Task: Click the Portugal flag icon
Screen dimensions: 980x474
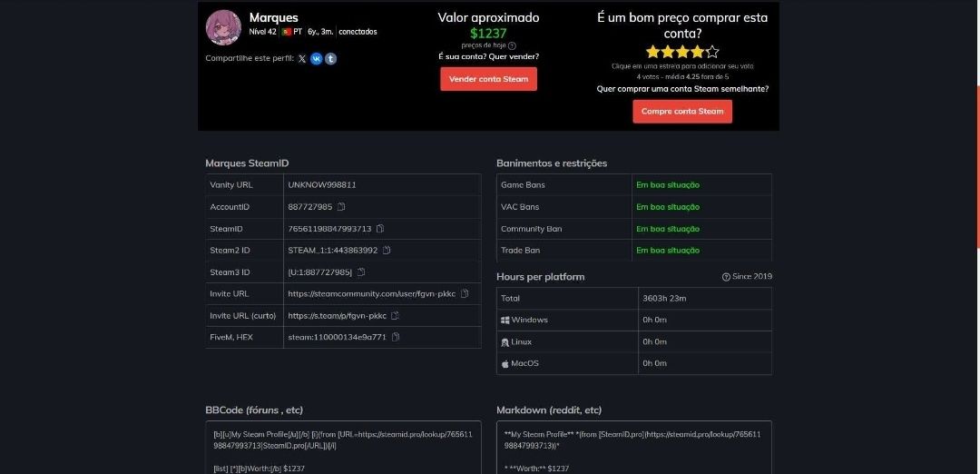Action: click(x=287, y=31)
